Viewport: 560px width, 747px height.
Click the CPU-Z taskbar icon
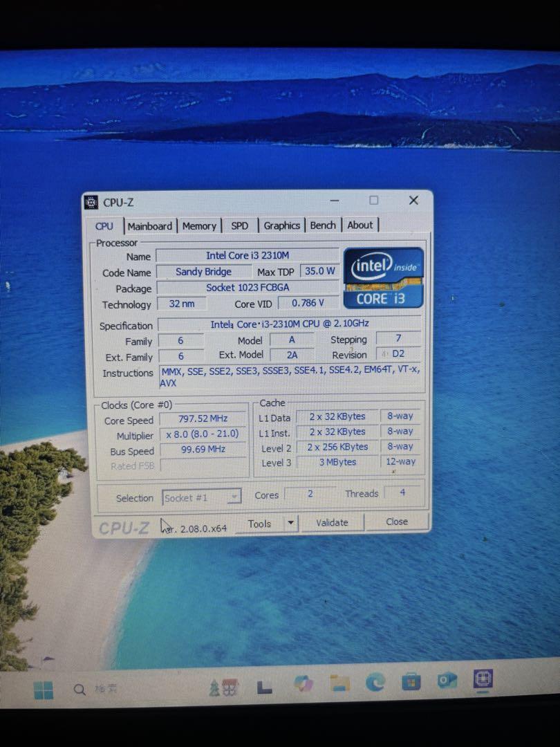(x=483, y=679)
